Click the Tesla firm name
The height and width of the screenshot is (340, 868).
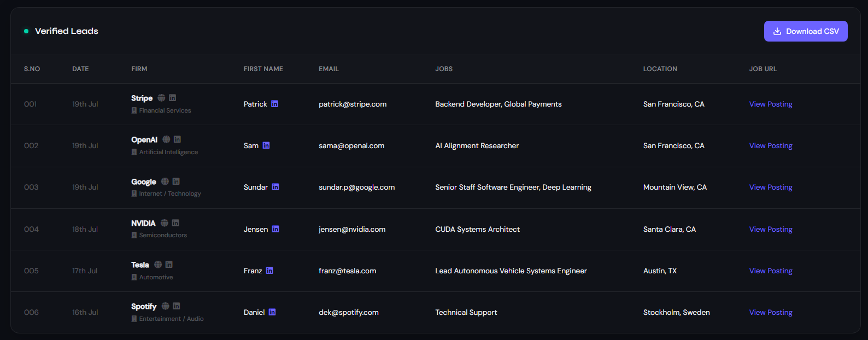140,265
